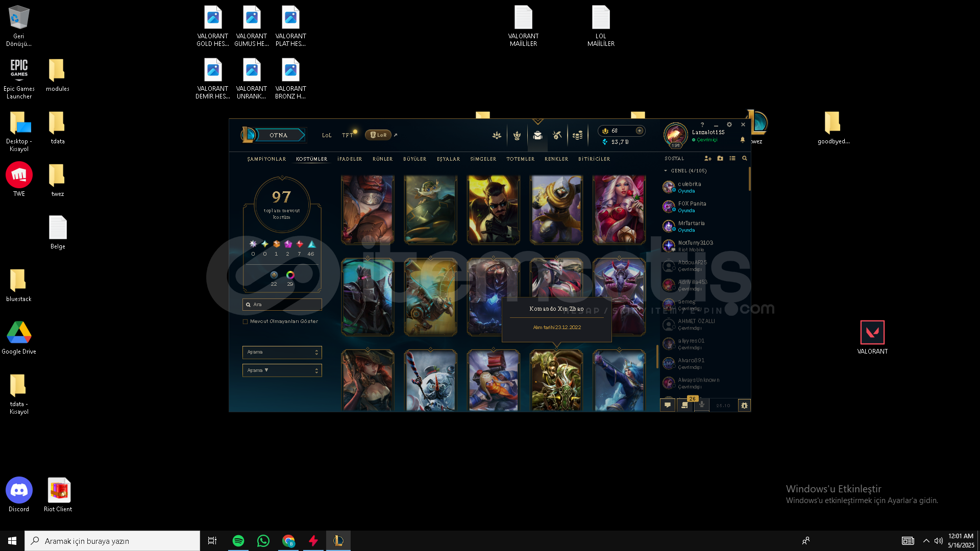Switch to RENKLER tab
Image resolution: width=980 pixels, height=551 pixels.
tap(556, 159)
